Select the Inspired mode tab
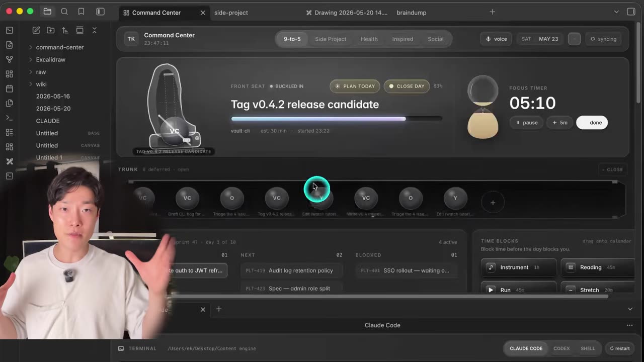 click(x=403, y=39)
